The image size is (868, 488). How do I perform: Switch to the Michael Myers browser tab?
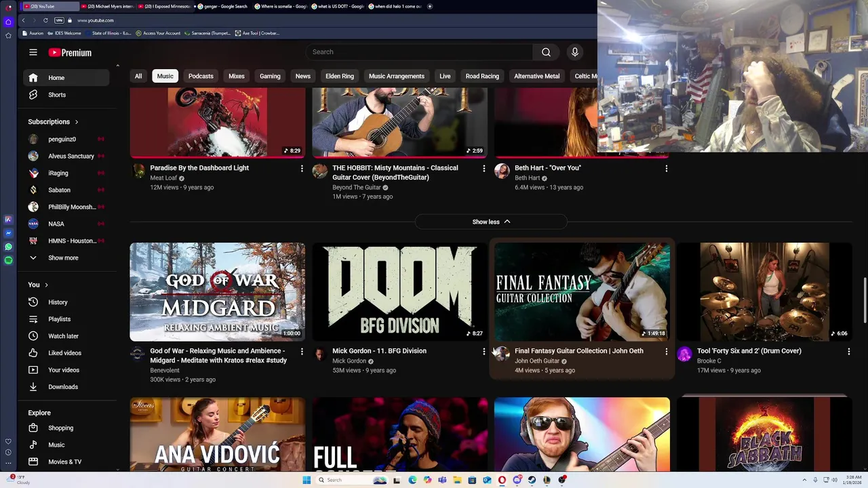click(x=107, y=6)
